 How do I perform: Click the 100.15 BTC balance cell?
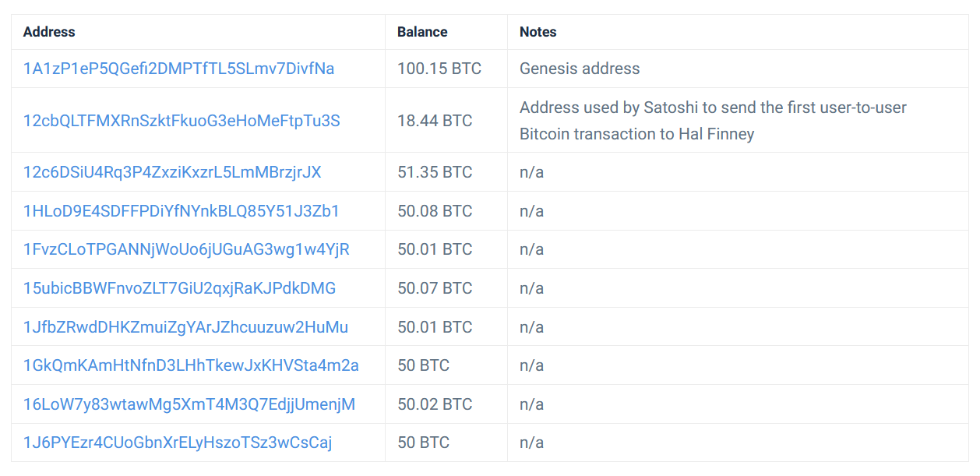pyautogui.click(x=439, y=69)
